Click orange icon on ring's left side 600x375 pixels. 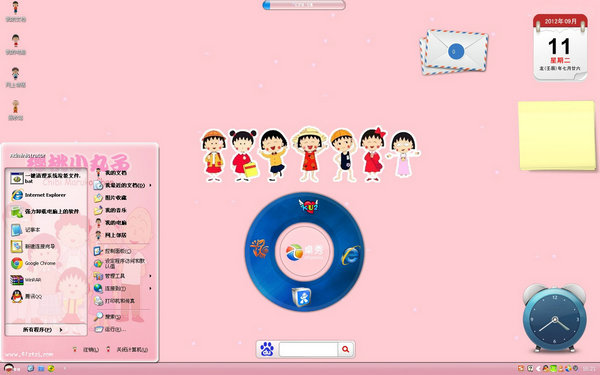tap(259, 248)
